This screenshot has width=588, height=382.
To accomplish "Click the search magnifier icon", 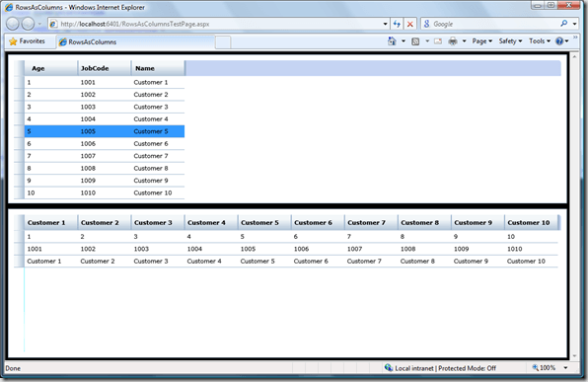I will (563, 24).
